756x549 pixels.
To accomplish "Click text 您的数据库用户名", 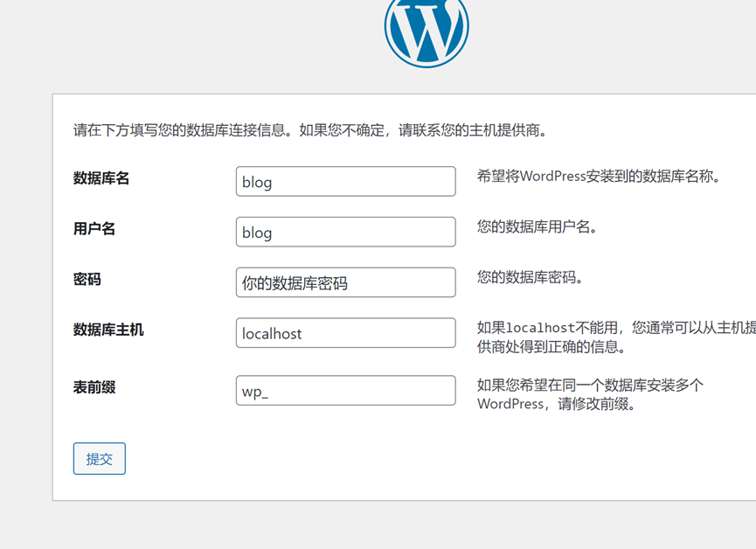I will tap(538, 226).
